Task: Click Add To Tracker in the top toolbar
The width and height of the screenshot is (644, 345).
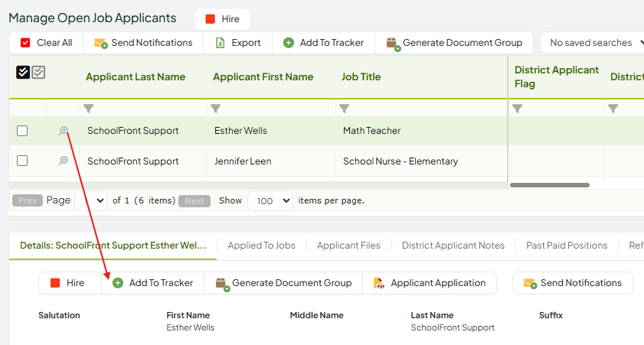Action: pyautogui.click(x=324, y=43)
